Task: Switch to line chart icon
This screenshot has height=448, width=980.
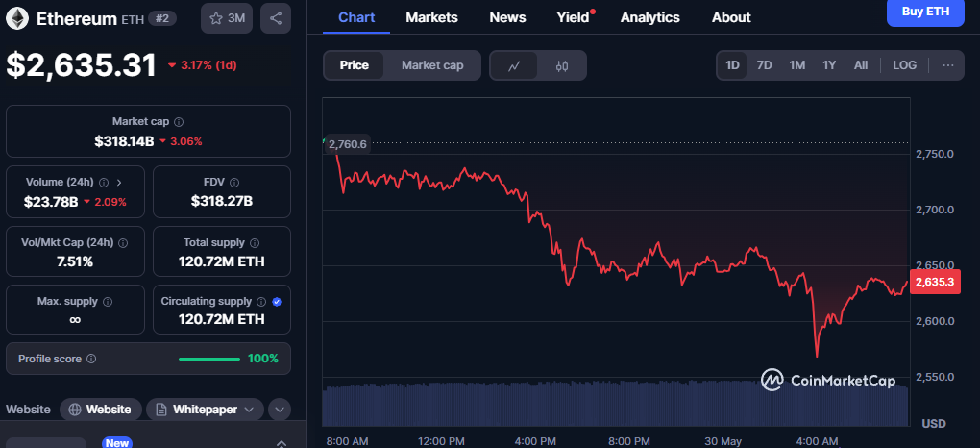Action: point(514,65)
